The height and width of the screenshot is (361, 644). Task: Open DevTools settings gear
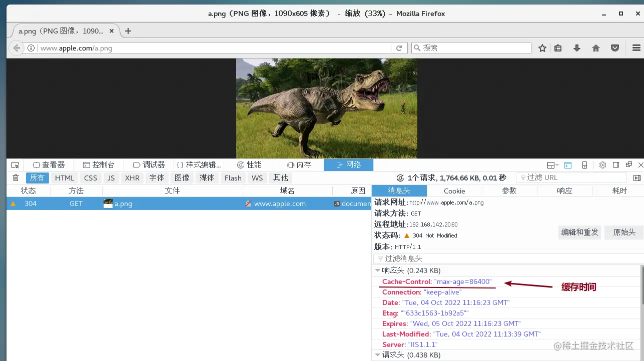(603, 164)
